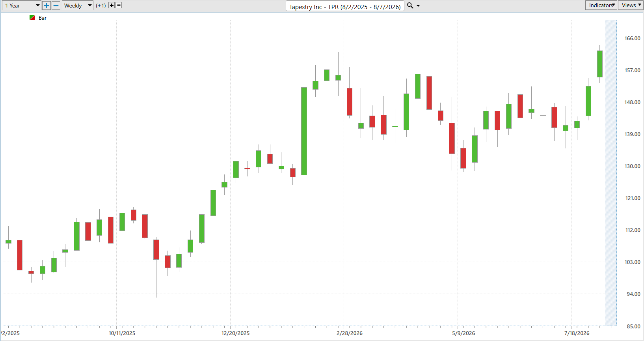Screen dimensions: 644x341
Task: Click the 85.00 price axis label
Action: [x=633, y=326]
